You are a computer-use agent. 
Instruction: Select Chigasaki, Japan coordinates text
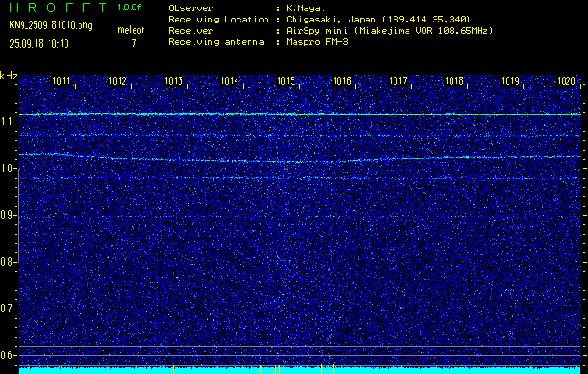click(x=379, y=20)
